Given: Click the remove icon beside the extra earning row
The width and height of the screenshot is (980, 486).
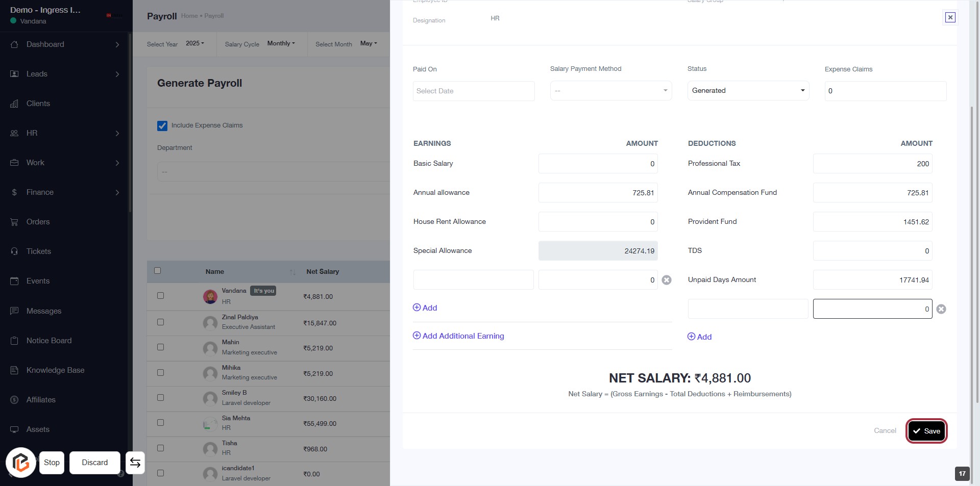Looking at the screenshot, I should [666, 280].
